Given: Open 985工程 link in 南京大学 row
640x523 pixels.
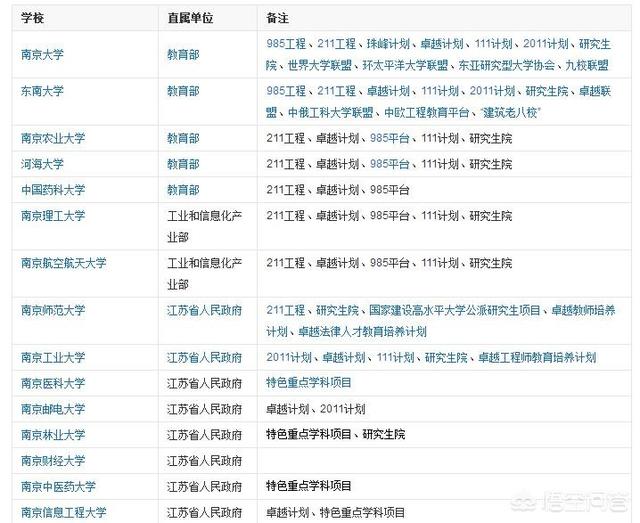Looking at the screenshot, I should 286,43.
